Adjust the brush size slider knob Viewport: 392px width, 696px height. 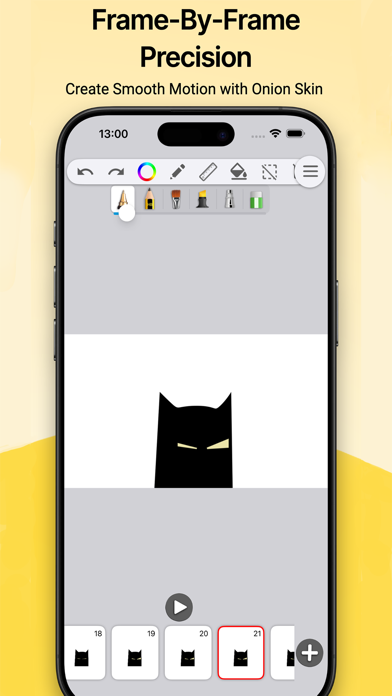[x=127, y=214]
